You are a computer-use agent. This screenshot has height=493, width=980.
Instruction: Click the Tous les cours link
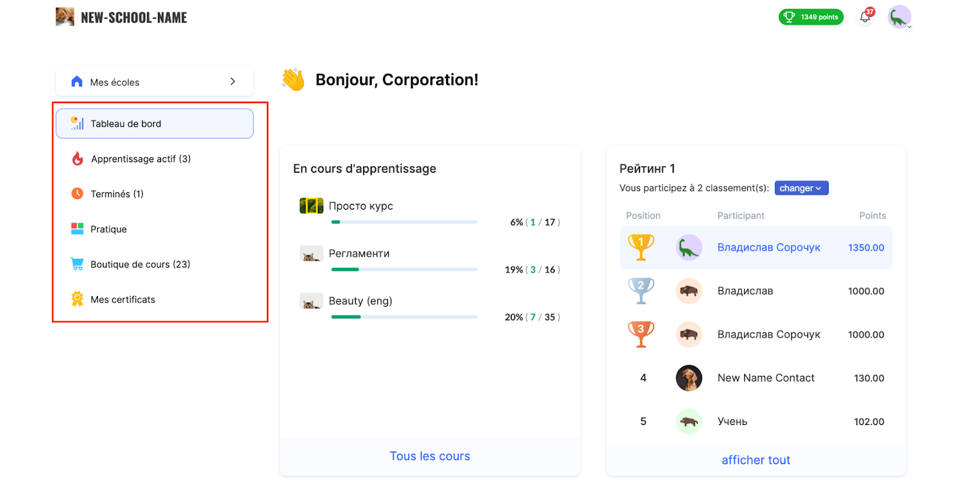430,456
